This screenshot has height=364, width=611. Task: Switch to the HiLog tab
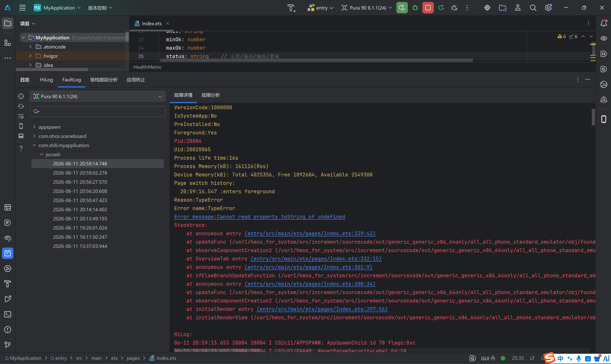(46, 80)
